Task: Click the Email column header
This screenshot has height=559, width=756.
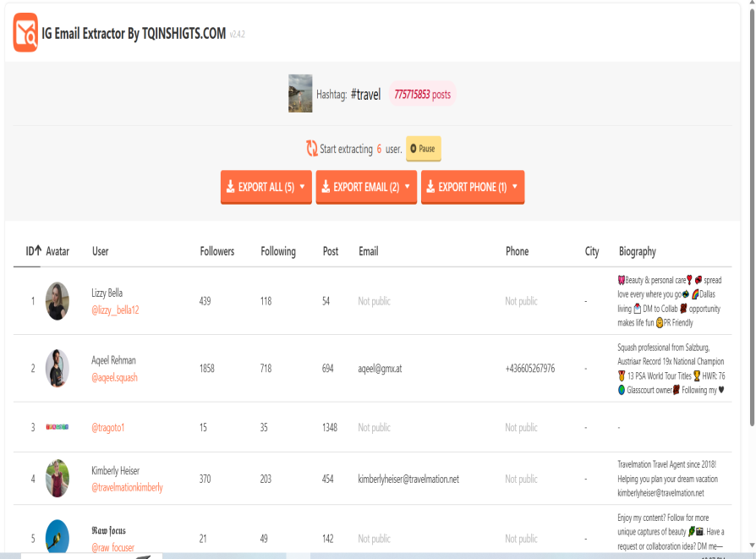Action: (369, 251)
